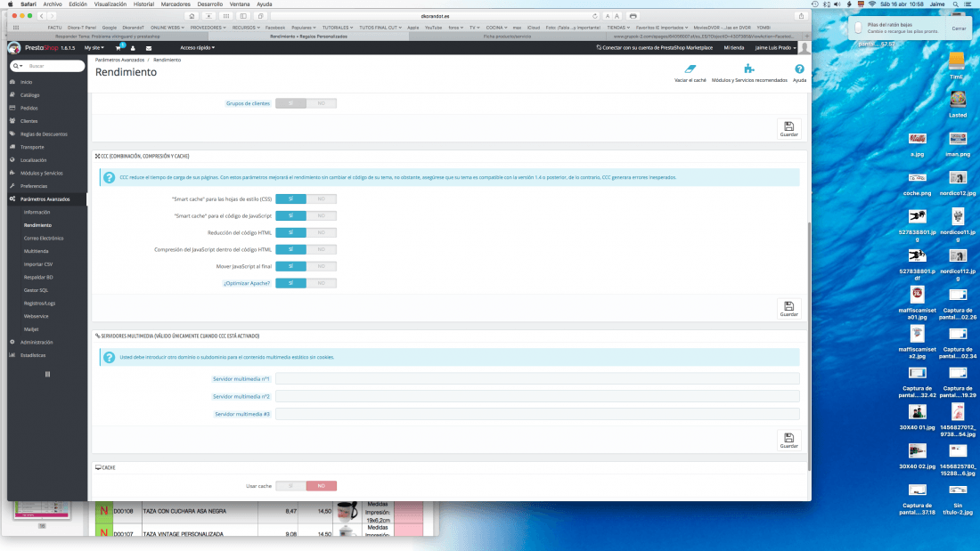Click Facebook bookmark in favorites bar
980x551 pixels.
275,28
